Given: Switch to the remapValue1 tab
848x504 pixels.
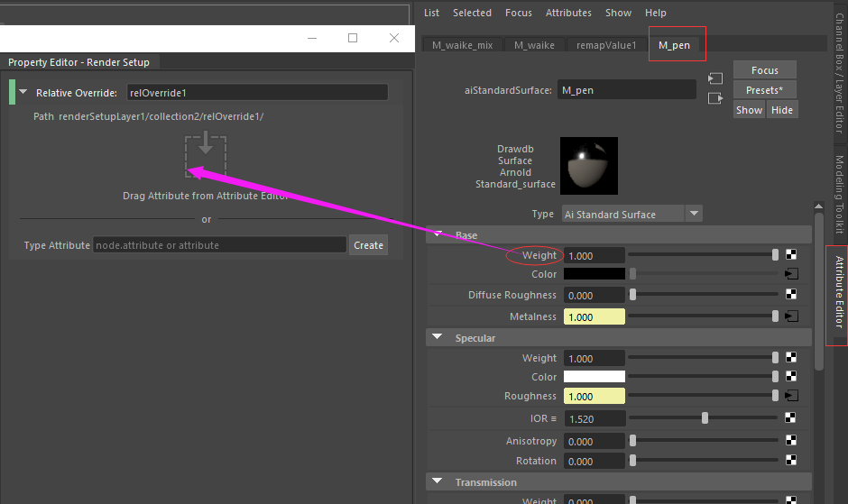Looking at the screenshot, I should click(608, 45).
